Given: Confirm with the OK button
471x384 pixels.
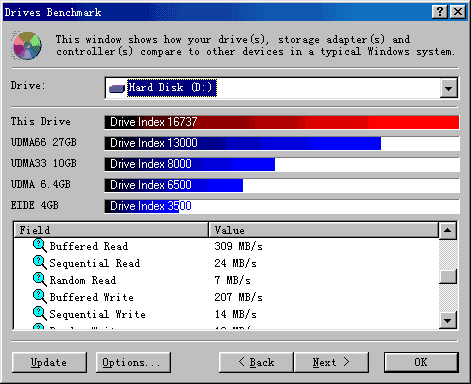Looking at the screenshot, I should (421, 362).
